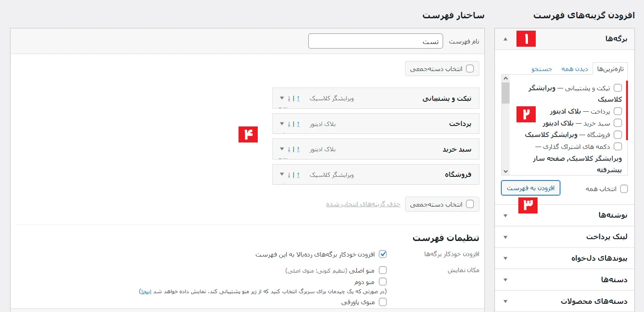
Task: Switch to the تازه‌ترین‌ها tab
Action: pyautogui.click(x=611, y=69)
